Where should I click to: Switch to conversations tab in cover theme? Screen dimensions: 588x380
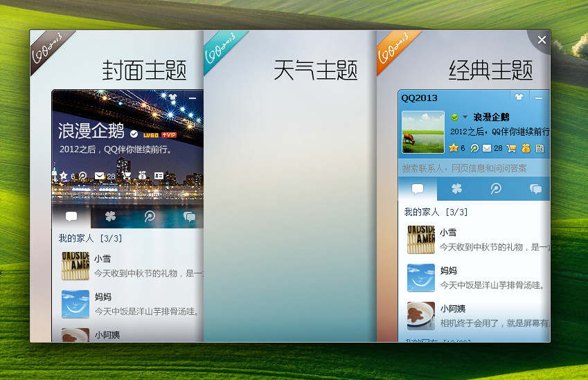pyautogui.click(x=71, y=216)
